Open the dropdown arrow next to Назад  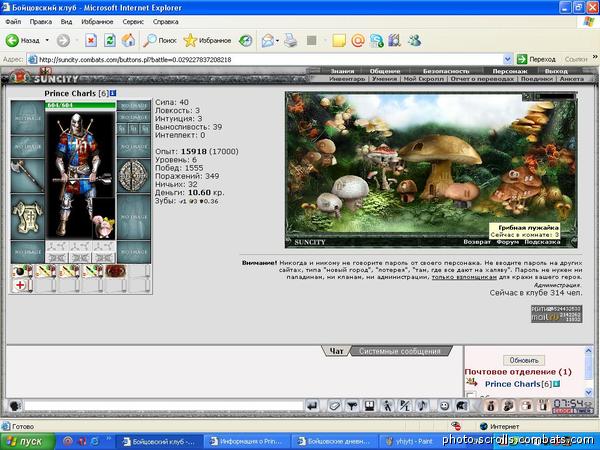click(47, 40)
